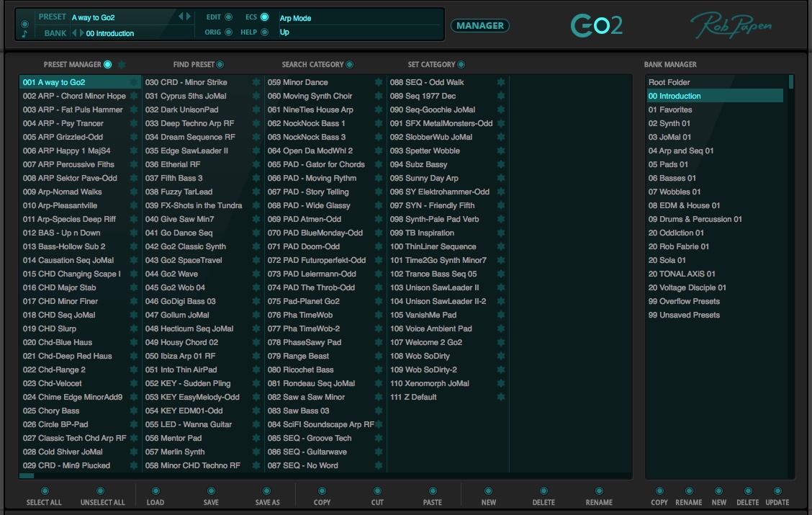Click the PASTE icon
Screen dimensions: 812x515
point(433,490)
